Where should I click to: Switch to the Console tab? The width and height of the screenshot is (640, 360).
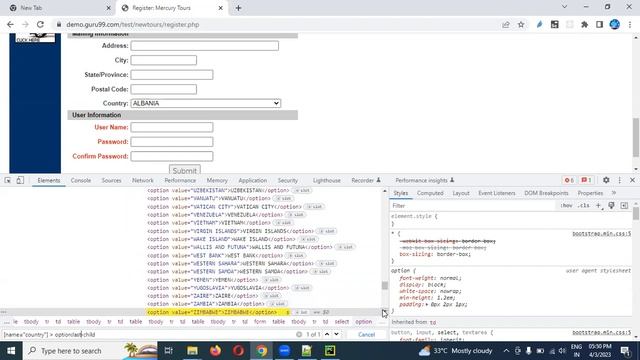click(81, 180)
